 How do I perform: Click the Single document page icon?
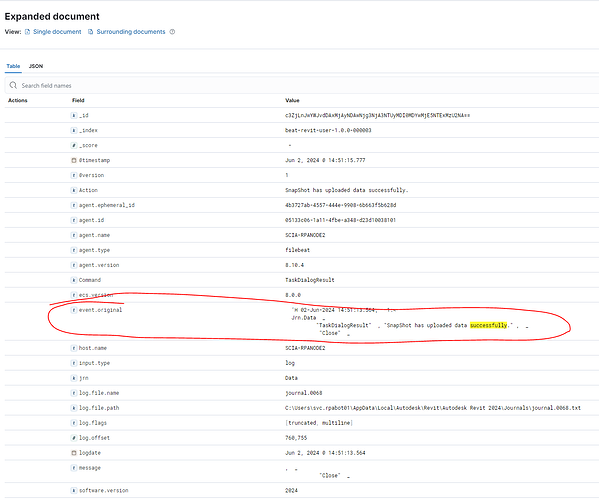pyautogui.click(x=28, y=32)
